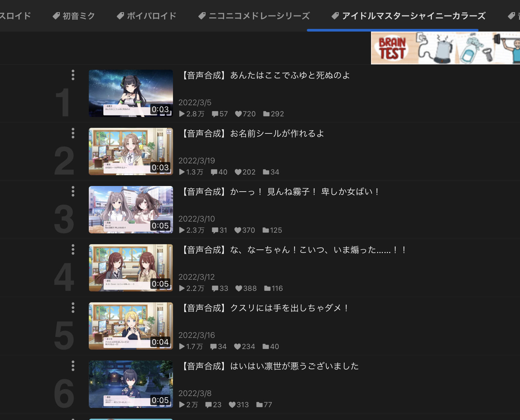
Task: Open thumbnail of な、なーちゃん video
Action: click(131, 268)
